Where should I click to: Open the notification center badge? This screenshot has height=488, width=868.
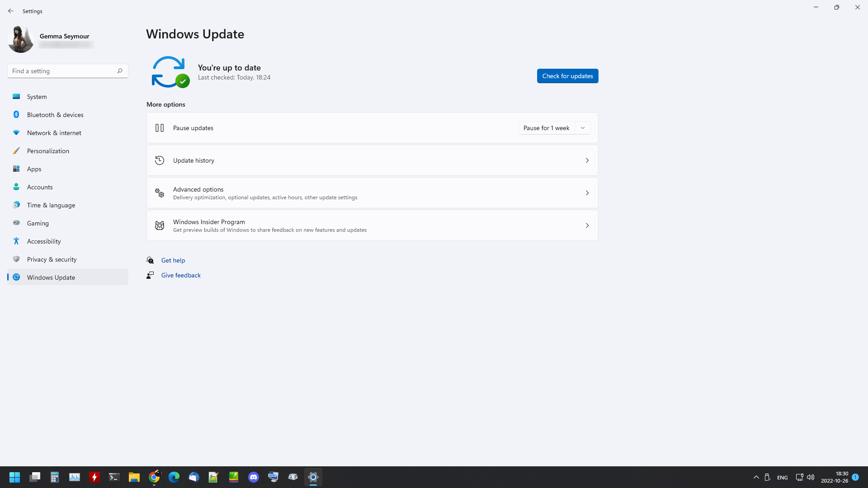click(855, 477)
